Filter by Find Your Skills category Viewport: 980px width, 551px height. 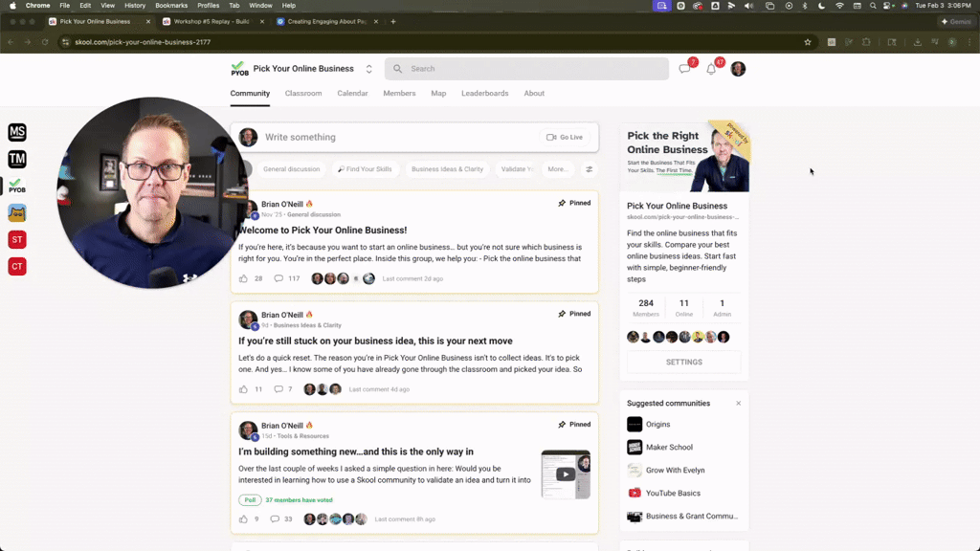[365, 168]
